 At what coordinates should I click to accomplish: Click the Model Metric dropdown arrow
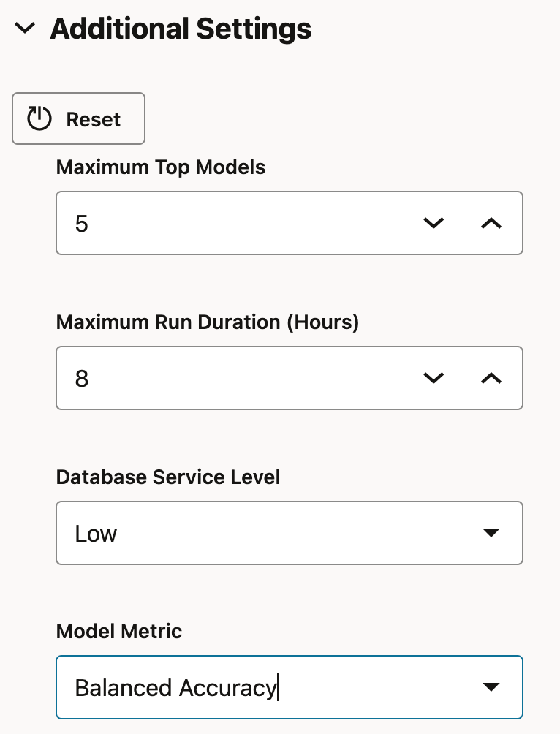pyautogui.click(x=492, y=687)
